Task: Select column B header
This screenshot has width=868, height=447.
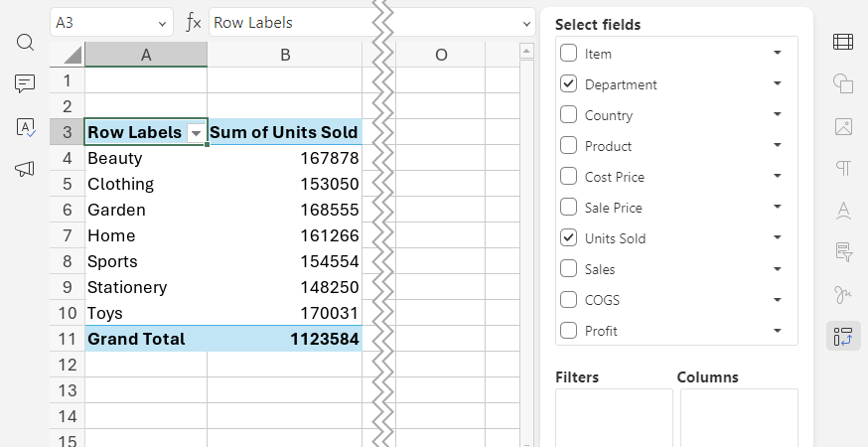Action: coord(285,55)
